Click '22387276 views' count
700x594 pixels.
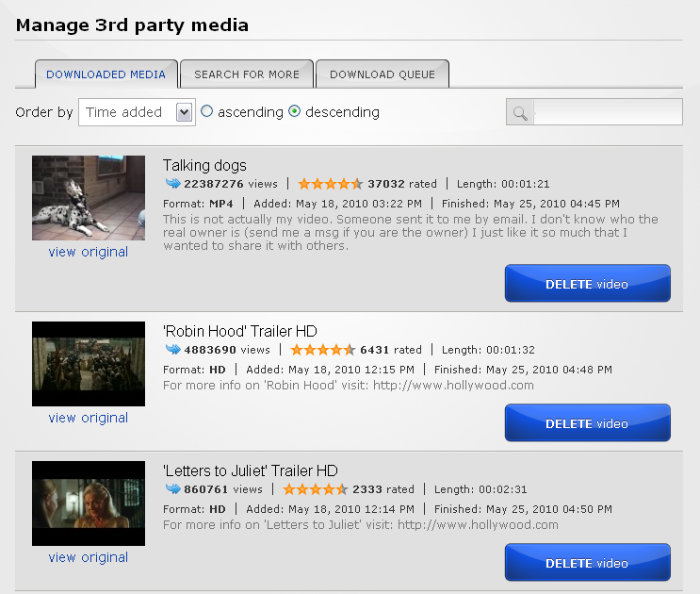pos(231,184)
